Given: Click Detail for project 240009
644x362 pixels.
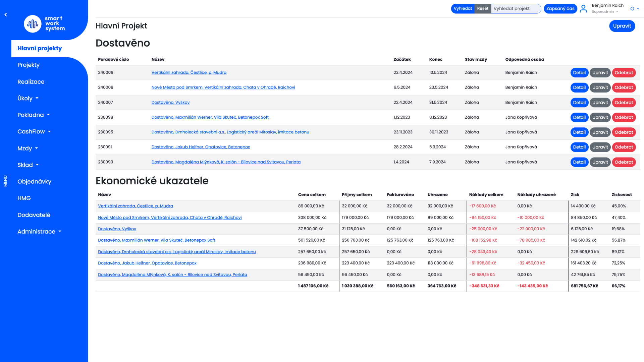Looking at the screenshot, I should 579,73.
